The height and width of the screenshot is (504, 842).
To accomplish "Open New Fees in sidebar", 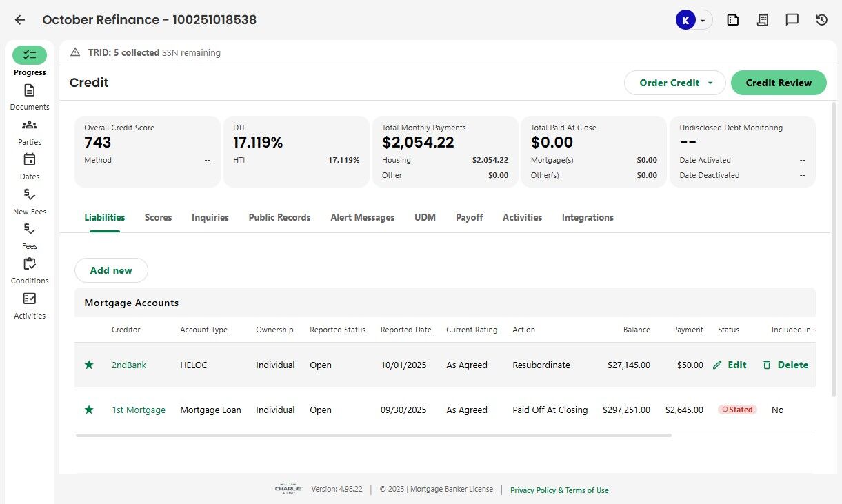I will pyautogui.click(x=29, y=195).
